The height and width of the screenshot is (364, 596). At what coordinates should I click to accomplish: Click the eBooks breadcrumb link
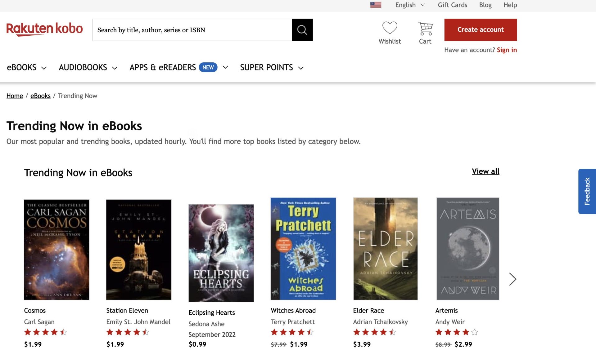(x=40, y=96)
